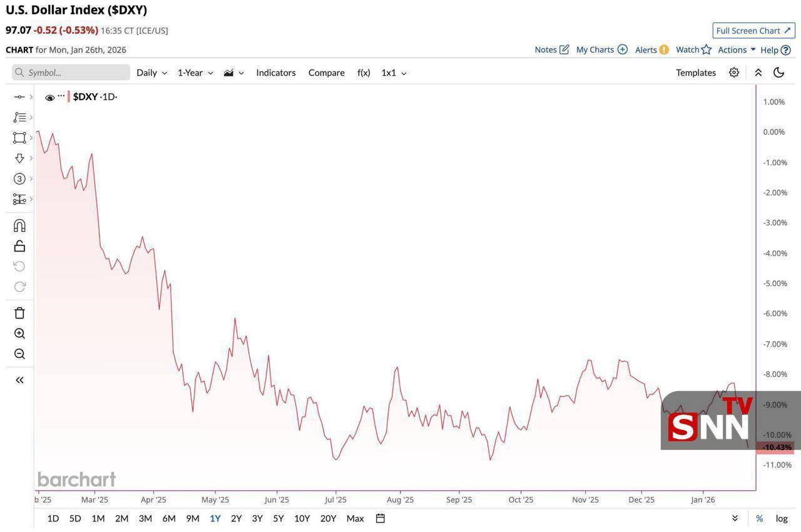Open the date range calendar icon
The image size is (801, 532).
[x=380, y=518]
